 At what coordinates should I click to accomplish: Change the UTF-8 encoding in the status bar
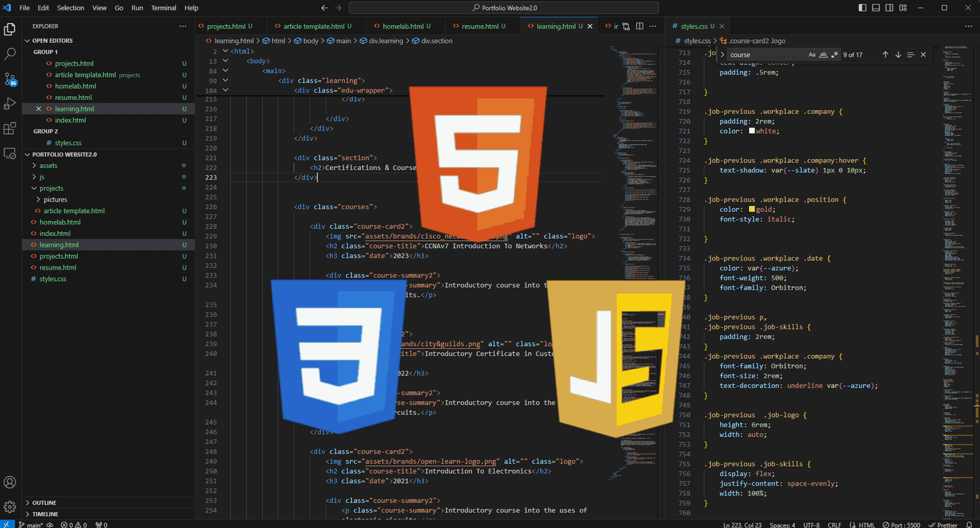coord(812,524)
